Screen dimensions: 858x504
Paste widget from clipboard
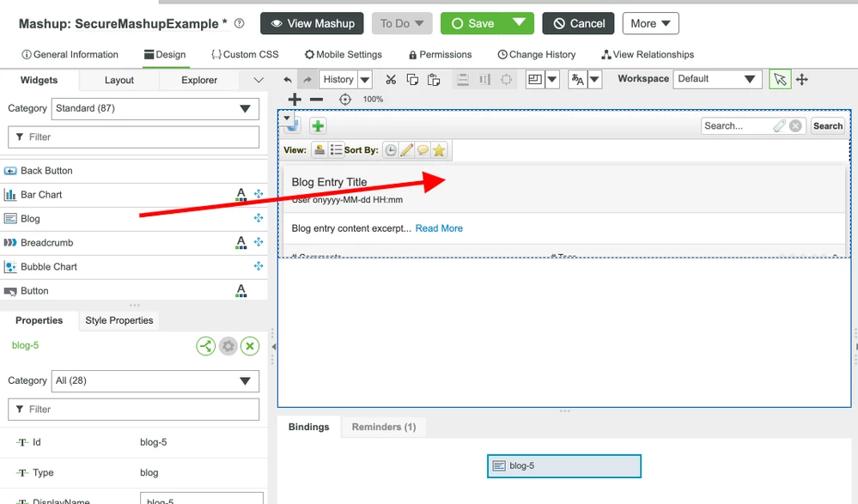click(x=434, y=79)
